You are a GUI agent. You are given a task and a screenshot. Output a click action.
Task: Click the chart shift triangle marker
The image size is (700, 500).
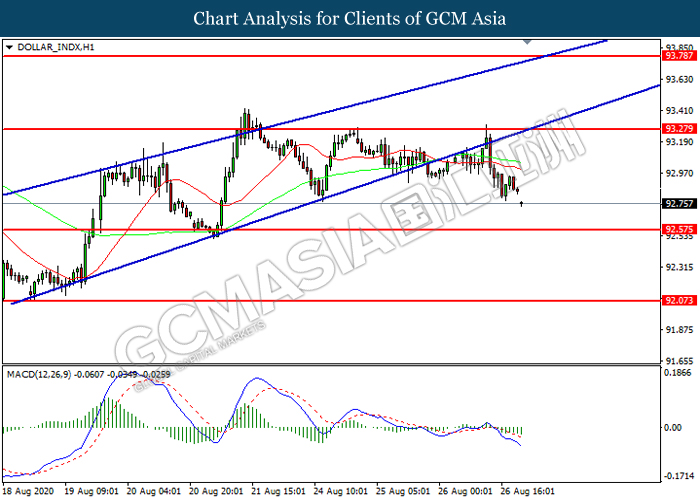pos(527,42)
